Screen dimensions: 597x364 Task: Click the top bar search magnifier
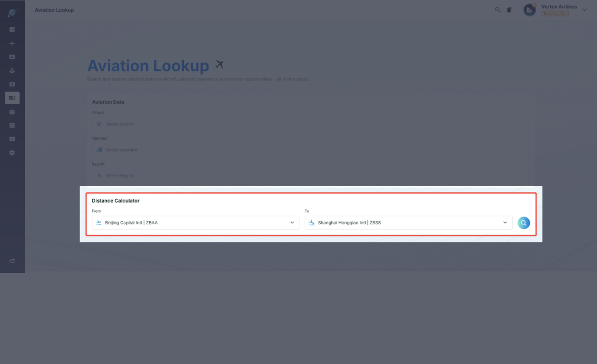coord(497,10)
